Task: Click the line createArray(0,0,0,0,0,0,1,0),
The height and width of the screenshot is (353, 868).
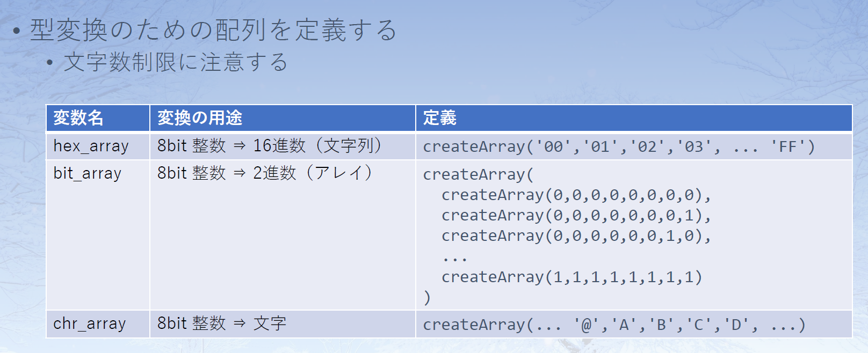Action: click(576, 236)
